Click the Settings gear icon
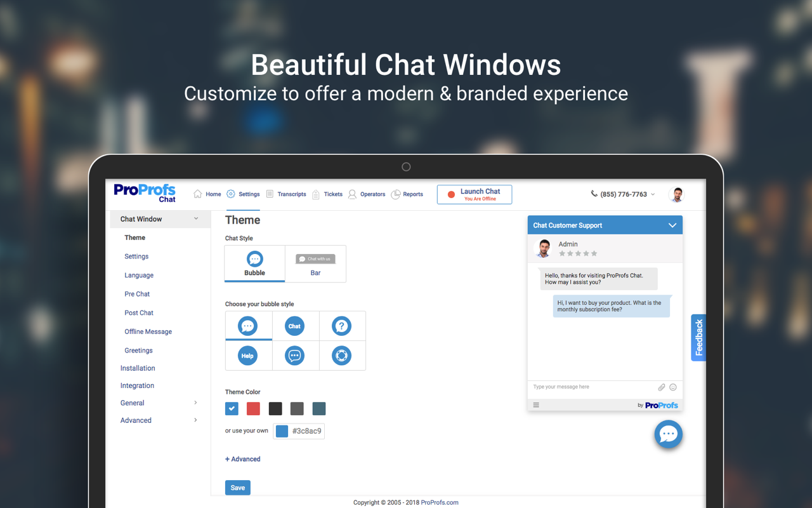 click(x=231, y=194)
